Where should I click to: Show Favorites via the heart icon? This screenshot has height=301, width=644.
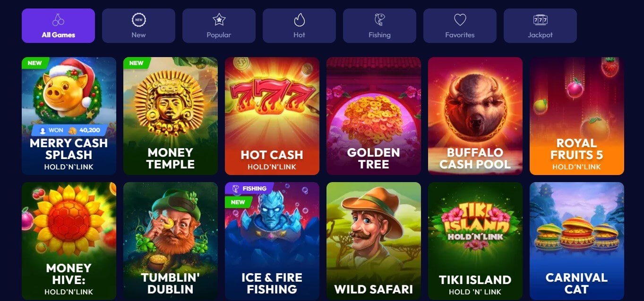[460, 20]
